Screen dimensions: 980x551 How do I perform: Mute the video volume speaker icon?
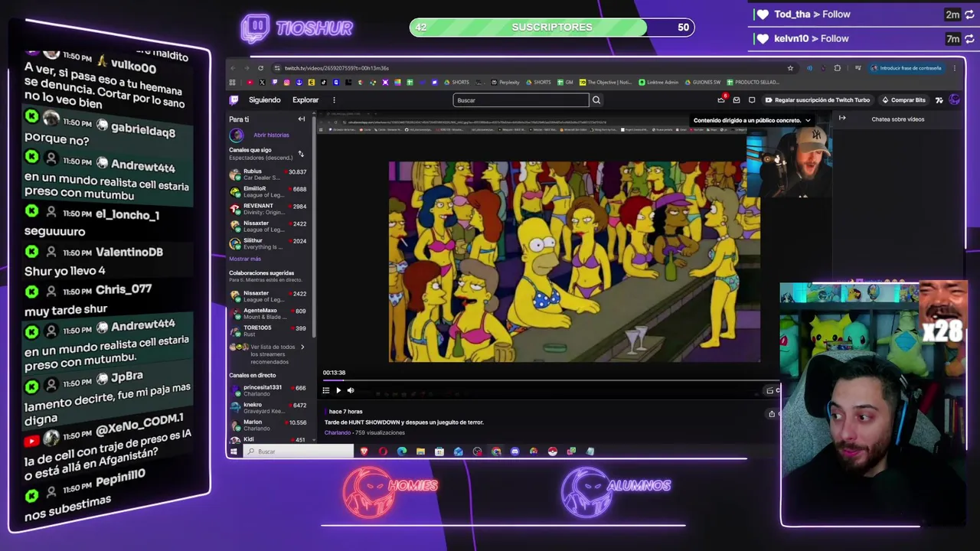tap(351, 390)
